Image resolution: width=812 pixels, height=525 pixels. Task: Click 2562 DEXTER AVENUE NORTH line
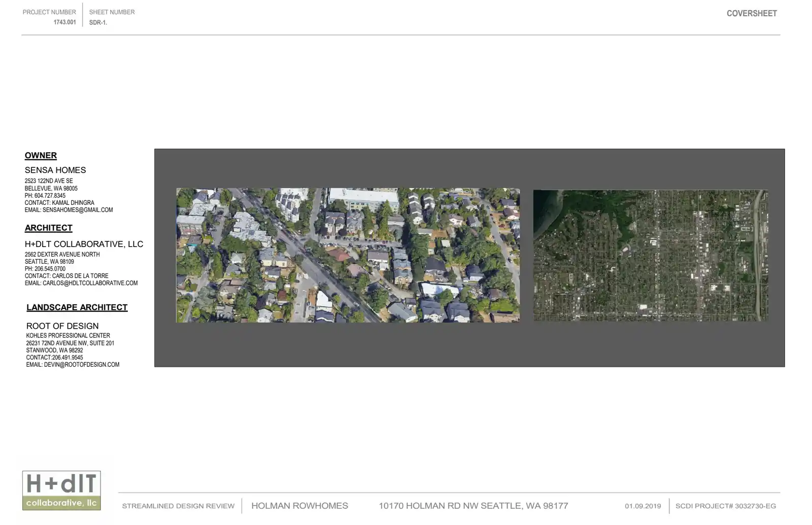point(62,255)
